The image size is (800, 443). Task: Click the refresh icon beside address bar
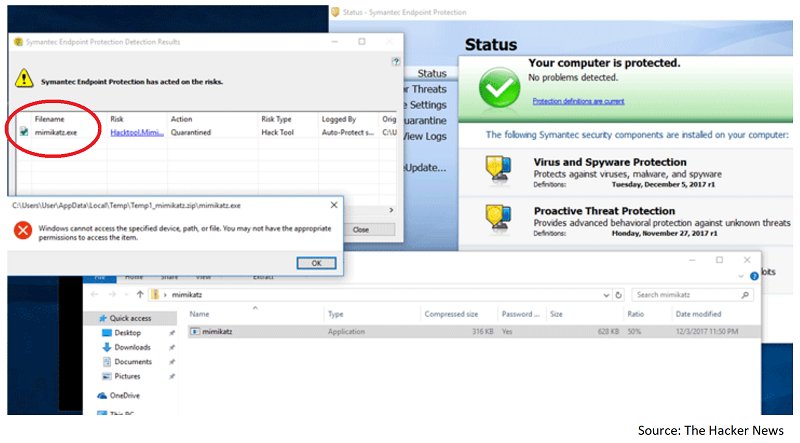[618, 295]
